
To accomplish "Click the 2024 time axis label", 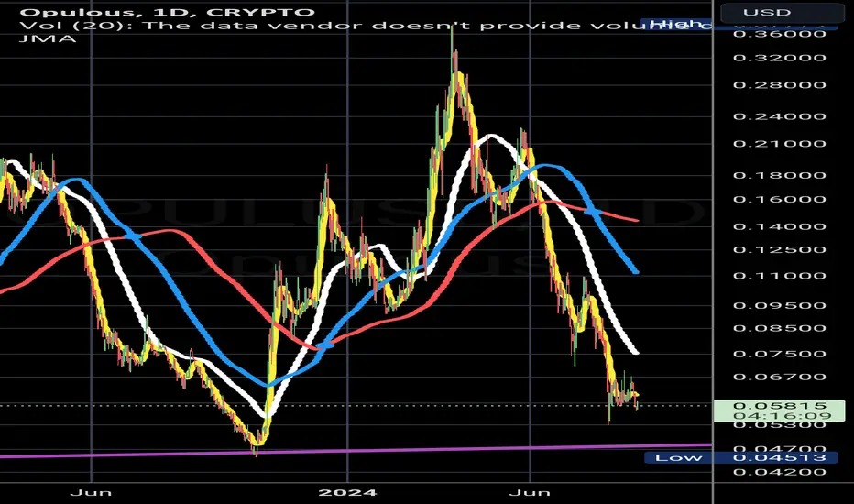I will pos(347,493).
